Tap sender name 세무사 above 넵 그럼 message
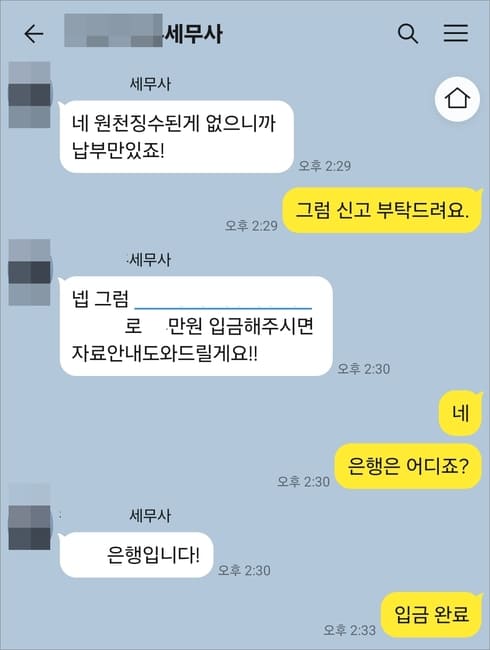490x650 pixels. 150,260
